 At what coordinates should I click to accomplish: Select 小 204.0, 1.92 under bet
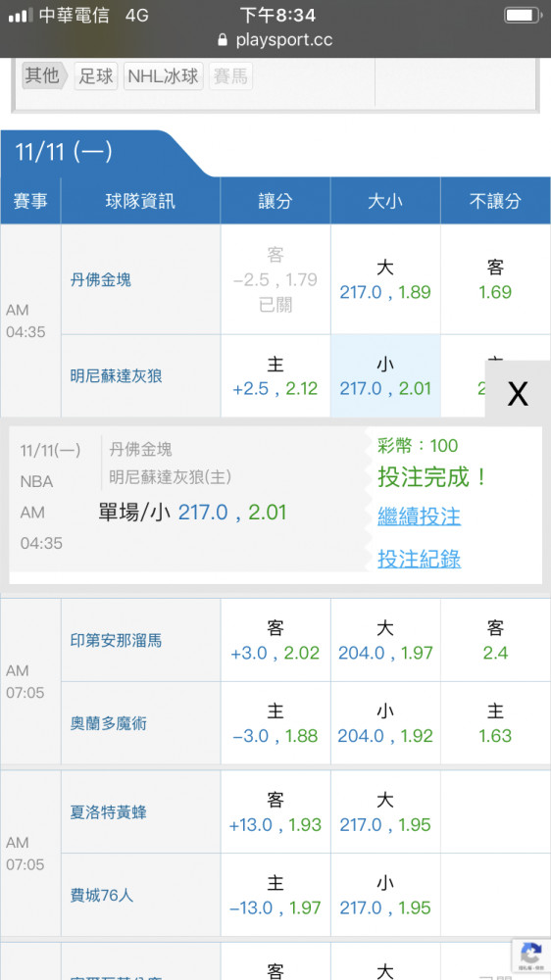coord(385,723)
